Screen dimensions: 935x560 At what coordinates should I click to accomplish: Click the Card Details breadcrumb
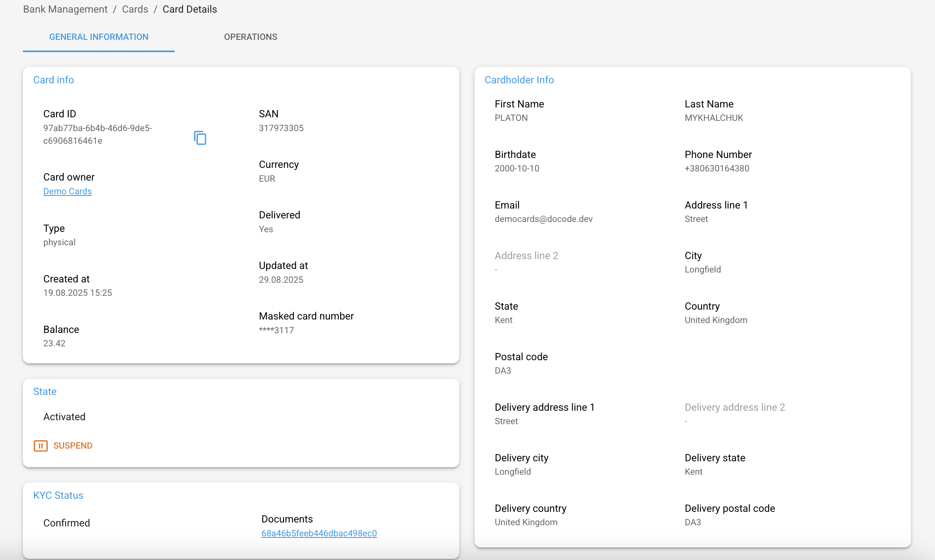190,9
